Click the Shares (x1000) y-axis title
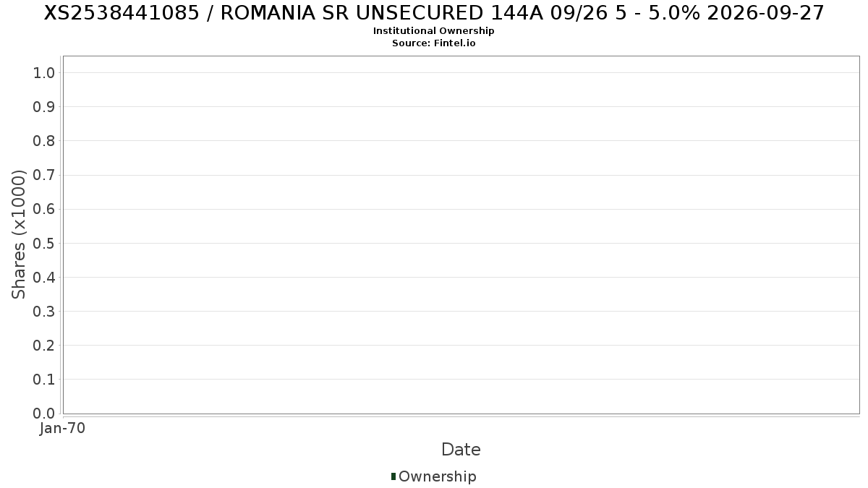The image size is (868, 488). (x=19, y=234)
